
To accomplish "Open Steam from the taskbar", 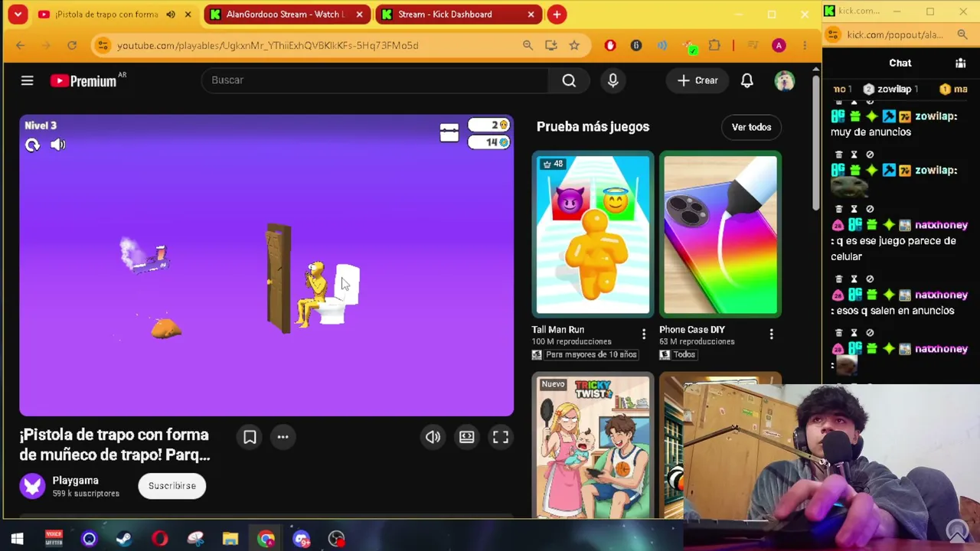I will [x=124, y=539].
